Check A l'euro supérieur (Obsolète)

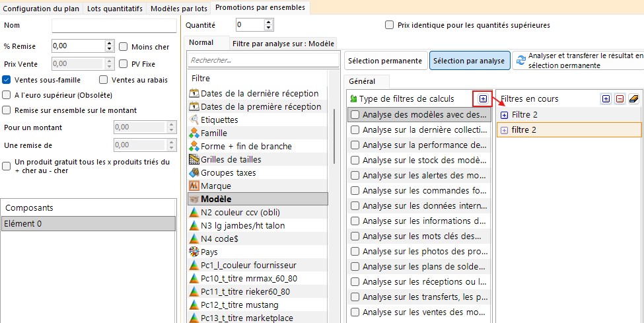pos(6,95)
